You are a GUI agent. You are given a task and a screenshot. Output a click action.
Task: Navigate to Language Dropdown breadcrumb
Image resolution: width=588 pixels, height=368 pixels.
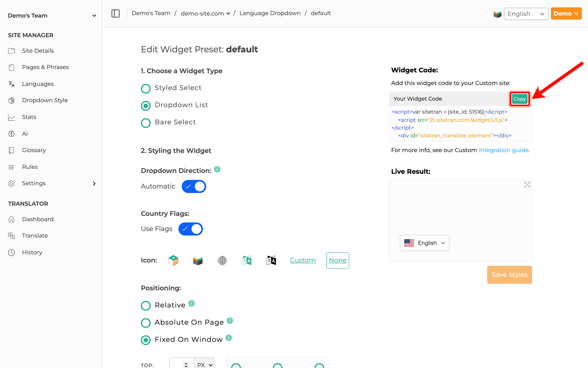pos(270,13)
